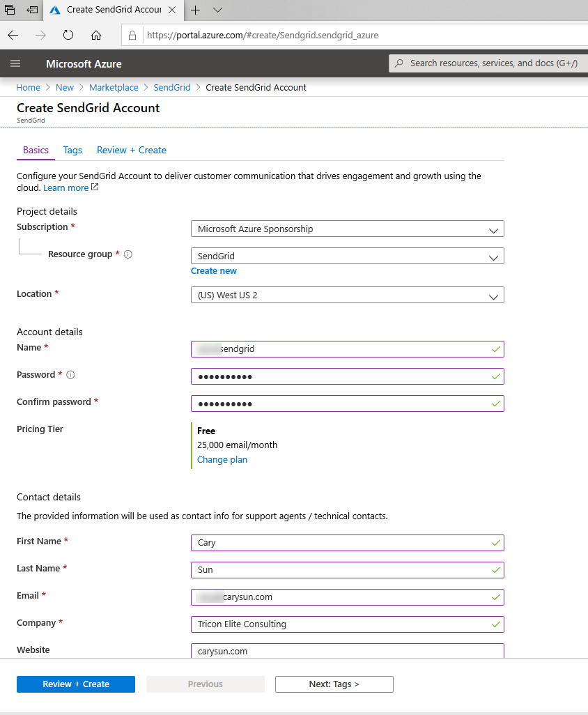This screenshot has width=588, height=715.
Task: Click the First Name field
Action: 348,543
